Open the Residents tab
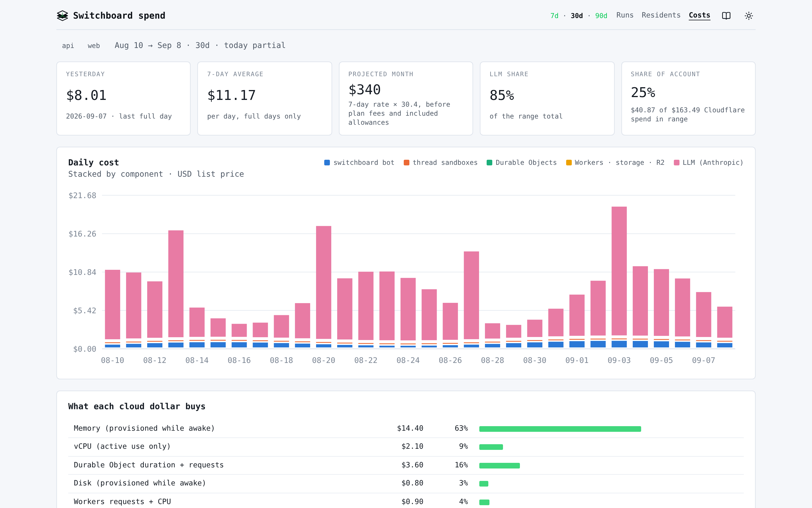The width and height of the screenshot is (812, 508). (x=661, y=15)
